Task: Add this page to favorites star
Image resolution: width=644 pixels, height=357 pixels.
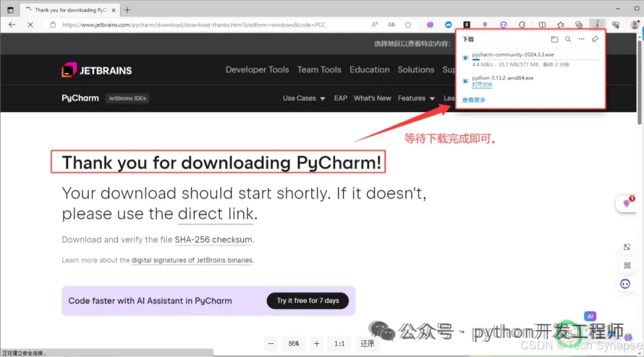Action: [x=408, y=24]
